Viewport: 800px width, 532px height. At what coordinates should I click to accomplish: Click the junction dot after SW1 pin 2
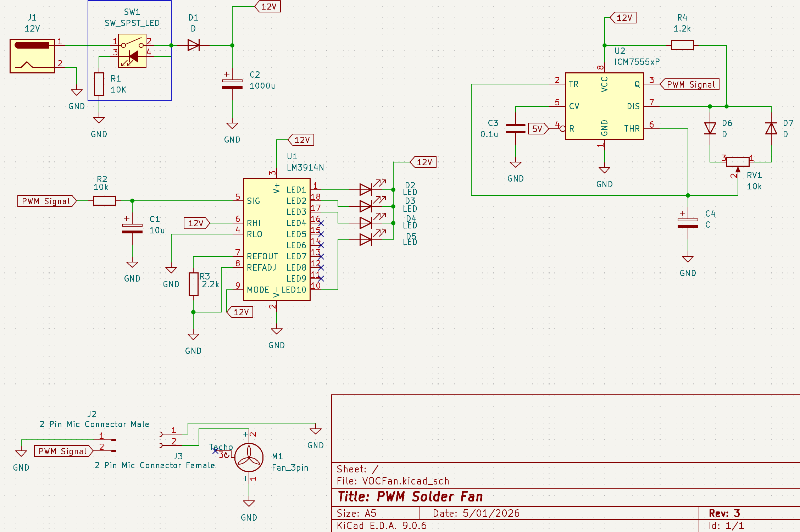[171, 45]
